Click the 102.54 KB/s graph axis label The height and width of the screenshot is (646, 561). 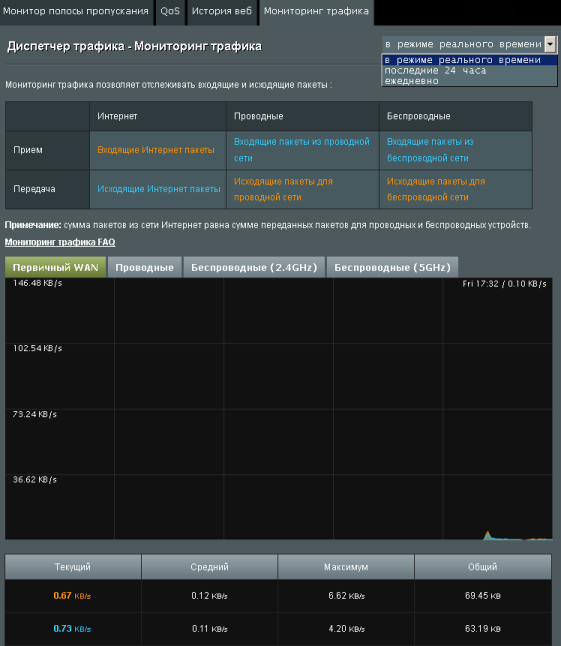tap(37, 348)
